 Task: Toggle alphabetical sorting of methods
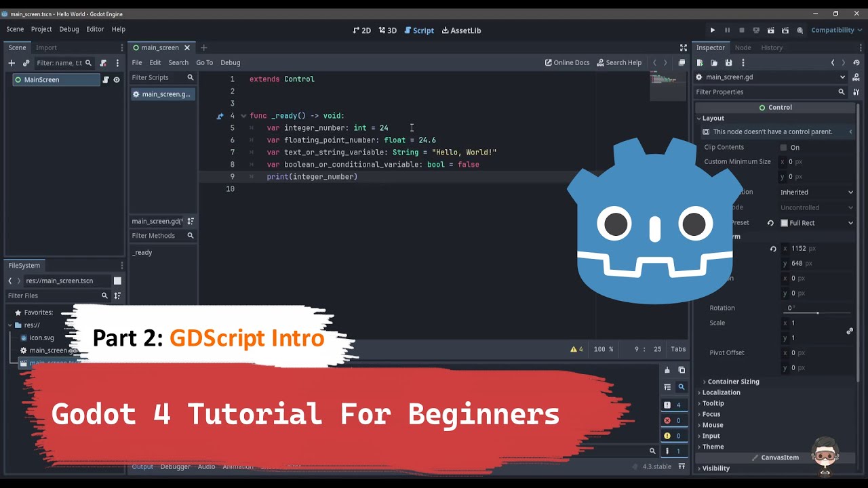coord(191,221)
